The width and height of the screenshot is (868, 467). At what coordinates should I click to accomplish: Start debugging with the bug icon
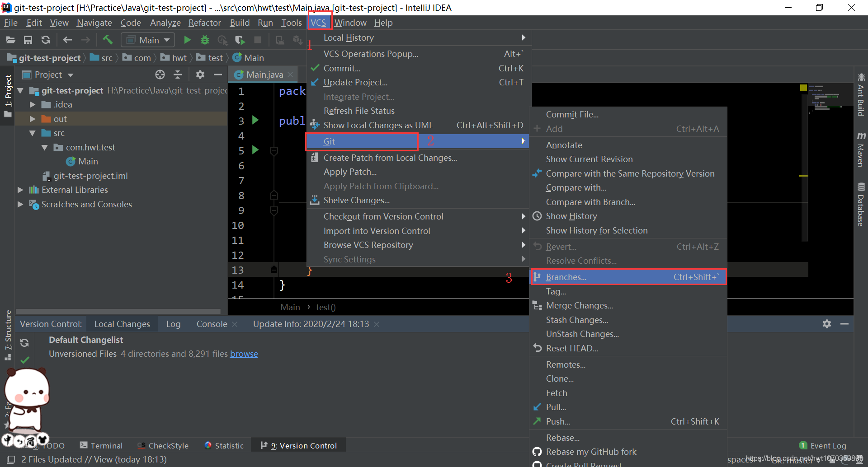coord(205,40)
